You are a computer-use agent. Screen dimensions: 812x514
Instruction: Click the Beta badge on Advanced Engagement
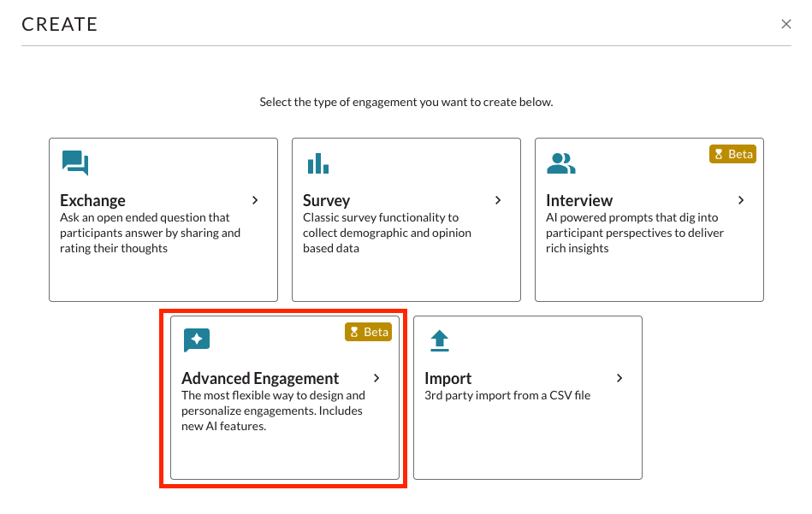[368, 333]
